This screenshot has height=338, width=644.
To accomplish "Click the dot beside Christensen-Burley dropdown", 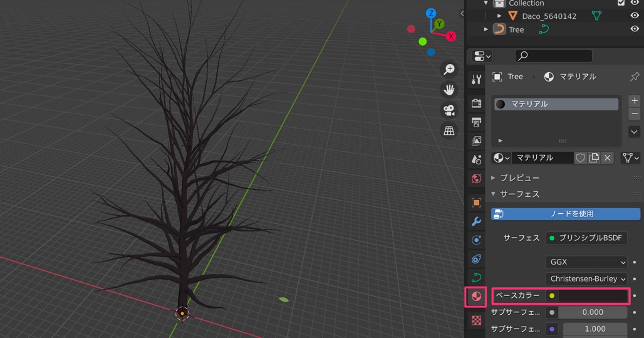I will 635,279.
